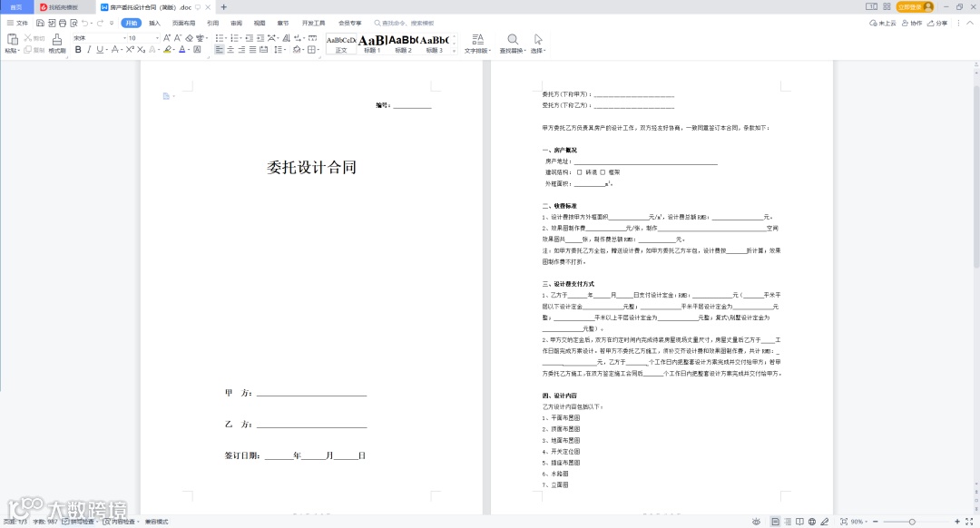Screen dimensions: 980x528
Task: Toggle Strikethrough formatting
Action: pos(114,49)
